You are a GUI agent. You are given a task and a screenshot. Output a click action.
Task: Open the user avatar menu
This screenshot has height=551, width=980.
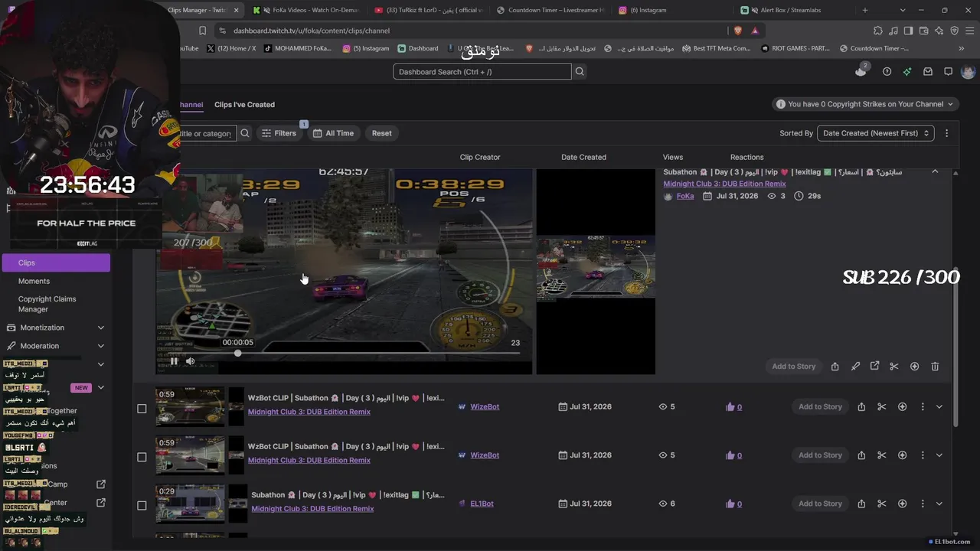968,71
